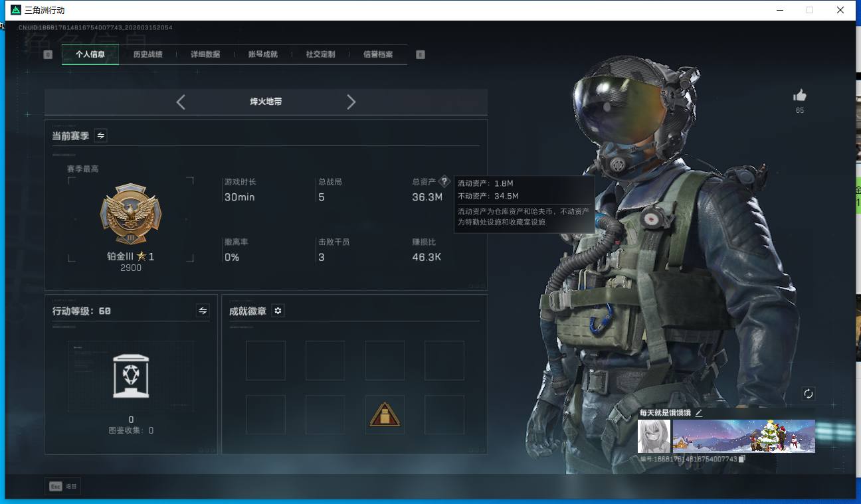Click the switch icon in the 行动等级 panel
861x504 pixels.
click(x=203, y=310)
